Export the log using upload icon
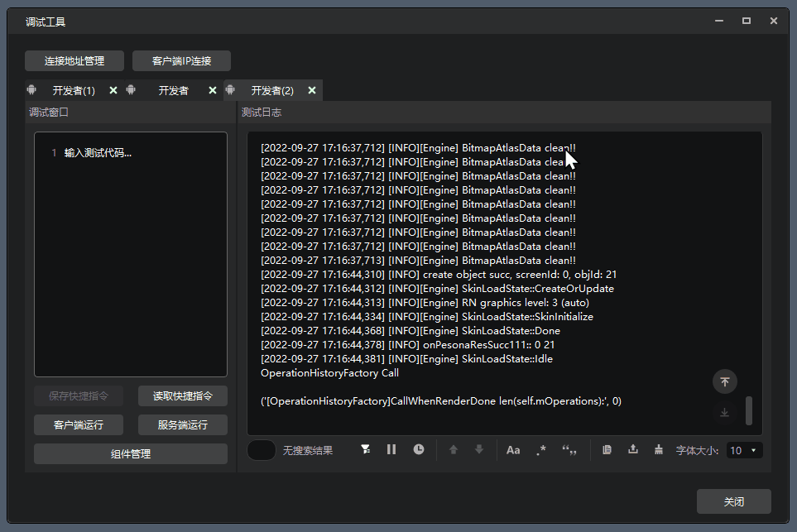Viewport: 797px width, 532px height. coord(633,449)
